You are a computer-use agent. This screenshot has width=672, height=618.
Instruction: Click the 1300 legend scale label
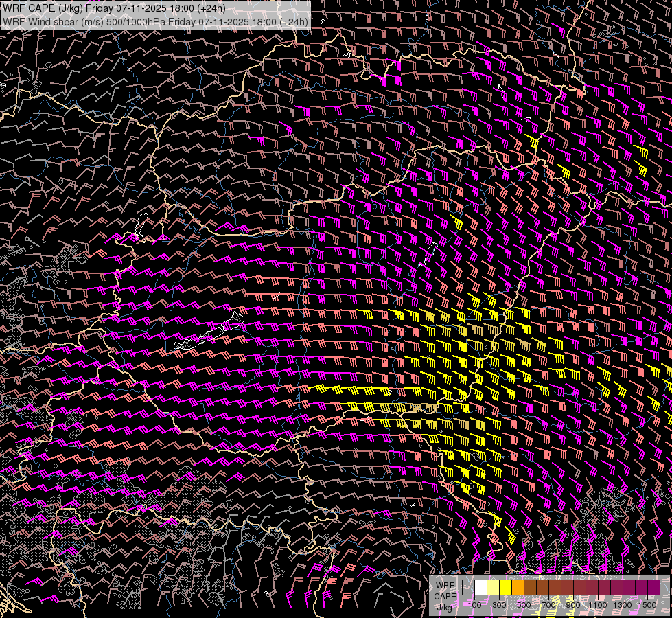623,605
